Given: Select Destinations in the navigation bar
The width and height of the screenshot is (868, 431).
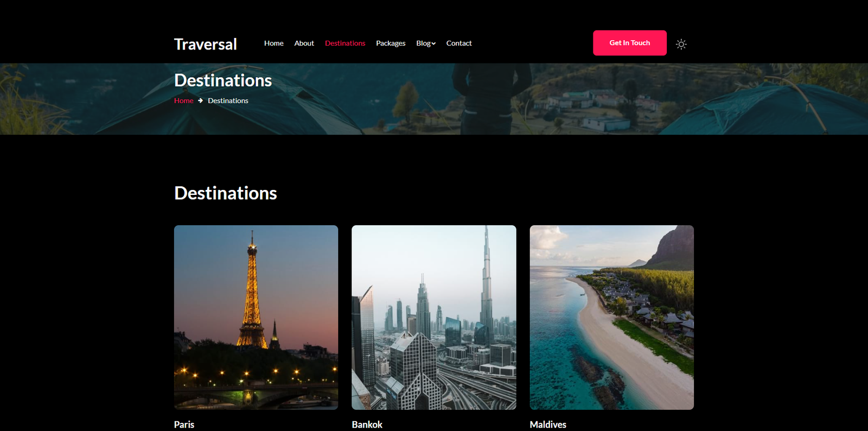Looking at the screenshot, I should pos(345,43).
